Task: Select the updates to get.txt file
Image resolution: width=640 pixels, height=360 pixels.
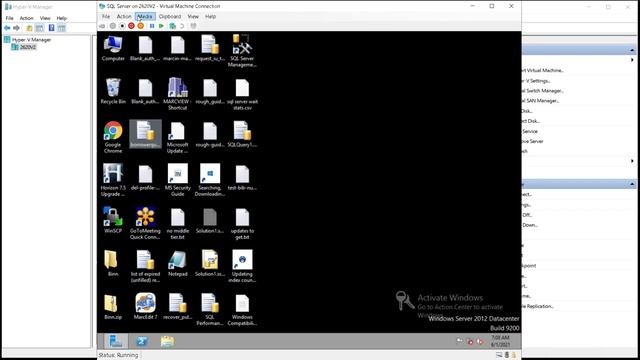Action: pyautogui.click(x=242, y=223)
